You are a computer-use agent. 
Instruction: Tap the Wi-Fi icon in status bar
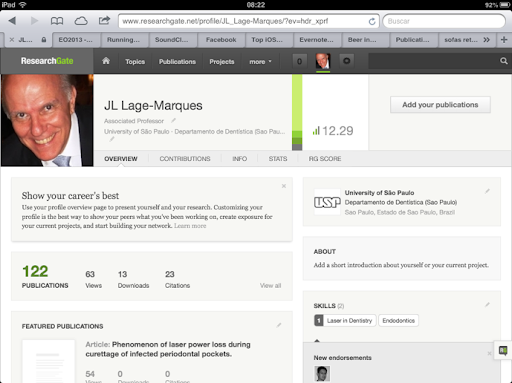pyautogui.click(x=23, y=5)
